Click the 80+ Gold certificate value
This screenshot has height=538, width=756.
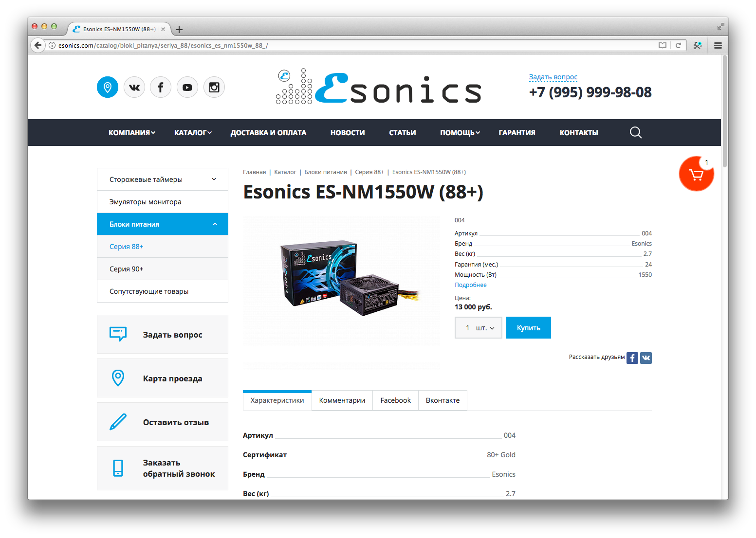tap(501, 455)
